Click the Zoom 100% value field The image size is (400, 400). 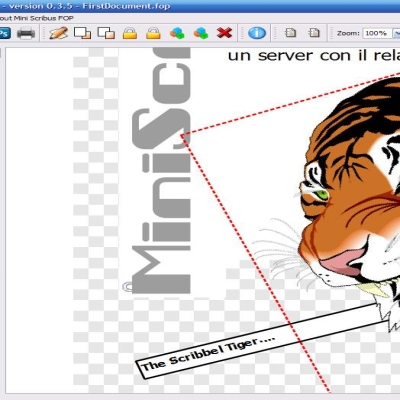point(377,33)
